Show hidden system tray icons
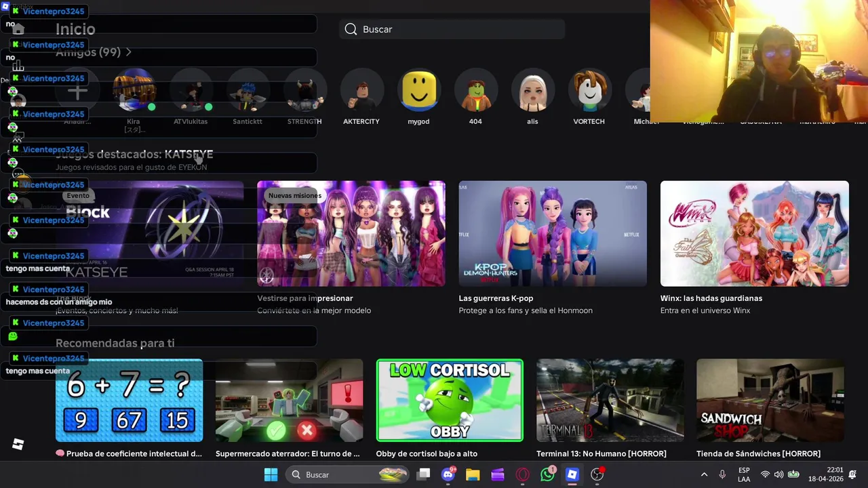 704,474
